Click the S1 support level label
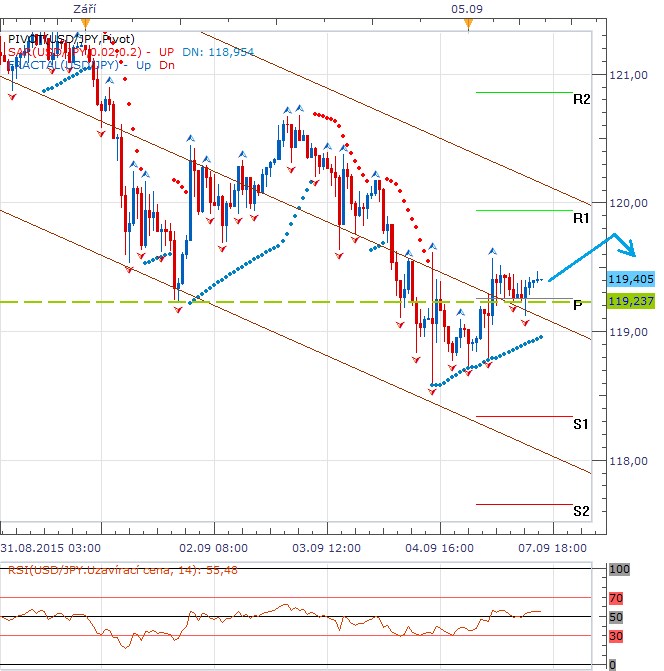 581,424
